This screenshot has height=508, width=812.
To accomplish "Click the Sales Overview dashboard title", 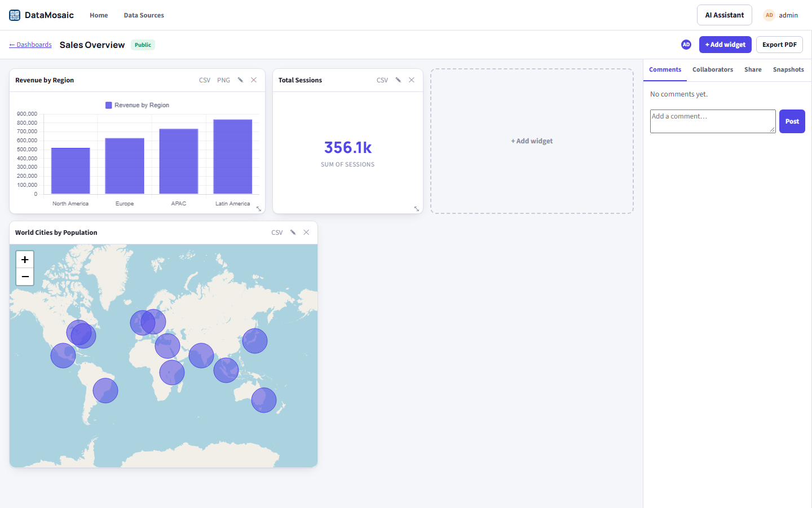I will click(92, 45).
